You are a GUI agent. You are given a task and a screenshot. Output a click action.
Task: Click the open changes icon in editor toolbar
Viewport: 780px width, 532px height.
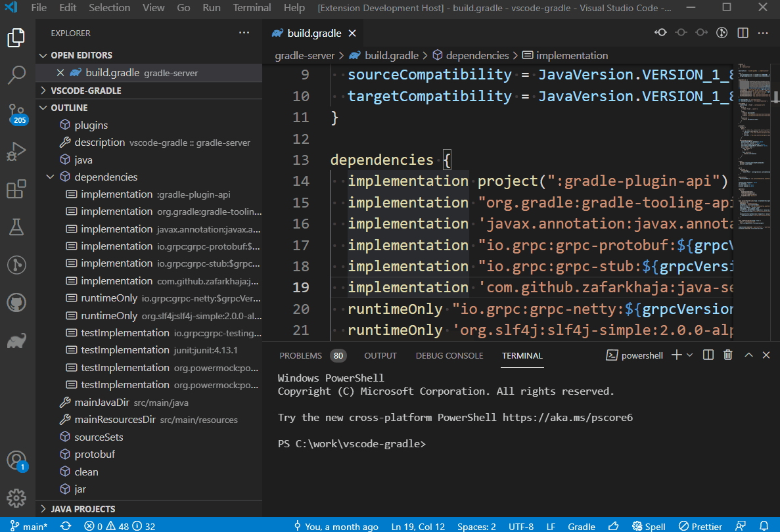[x=722, y=33]
